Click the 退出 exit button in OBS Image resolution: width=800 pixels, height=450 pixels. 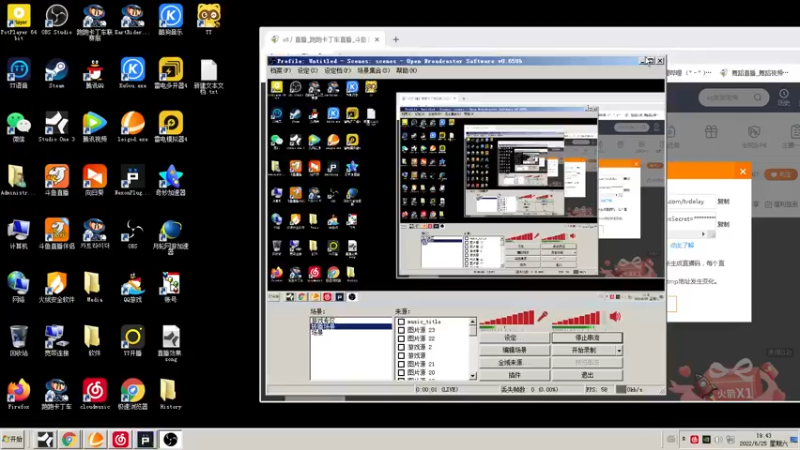click(587, 375)
